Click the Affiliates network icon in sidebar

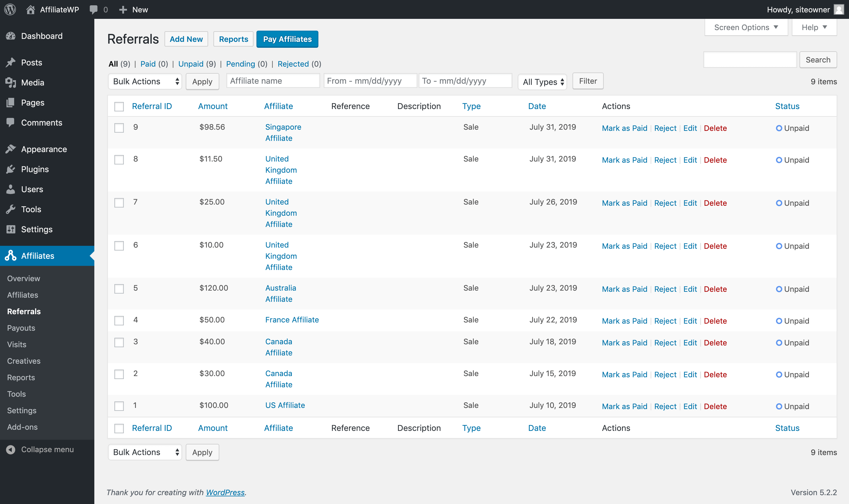click(x=11, y=256)
